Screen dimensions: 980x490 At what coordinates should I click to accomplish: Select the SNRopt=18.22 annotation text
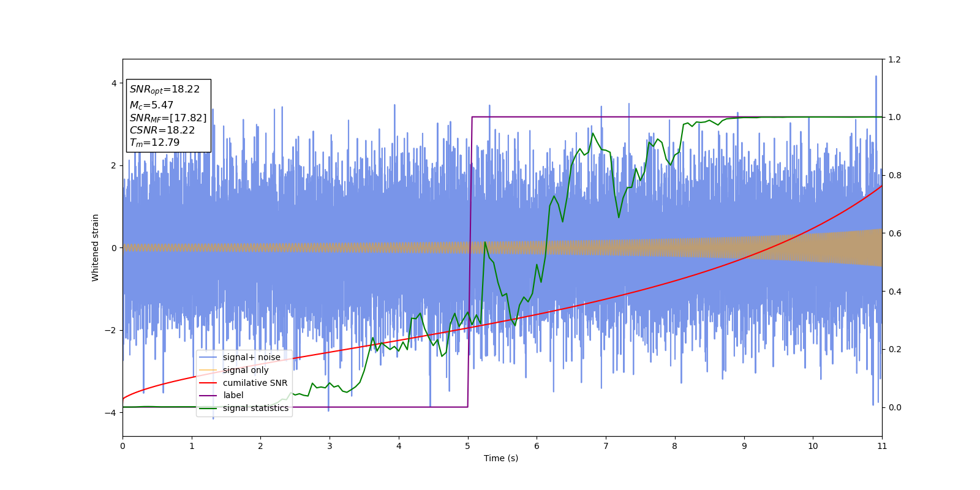pos(165,89)
